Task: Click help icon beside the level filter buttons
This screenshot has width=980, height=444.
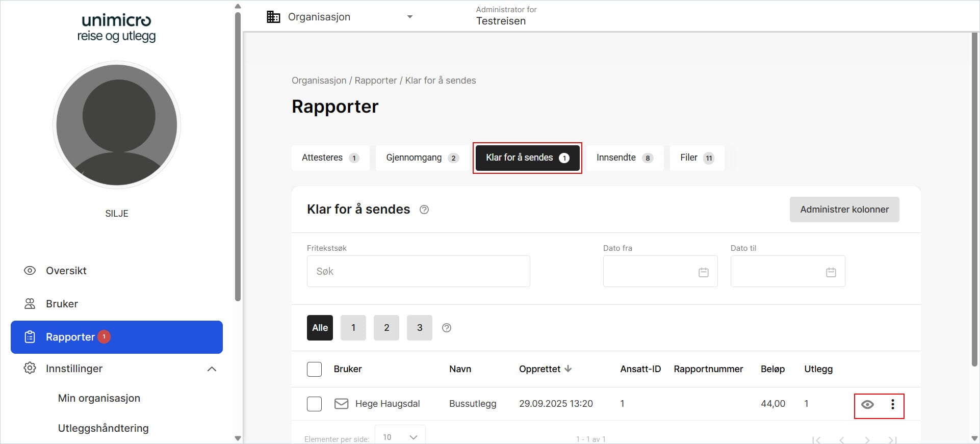Action: [x=447, y=328]
